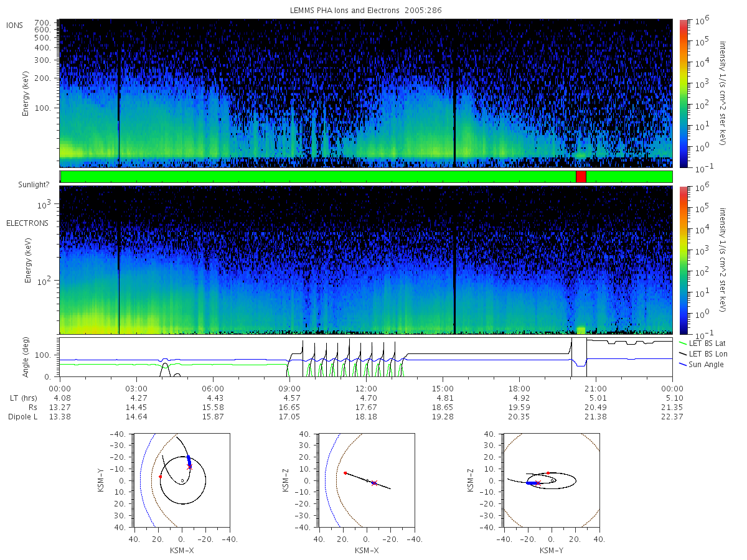Click the green LET BS Lat legend entry
747x560 pixels.
[701, 343]
